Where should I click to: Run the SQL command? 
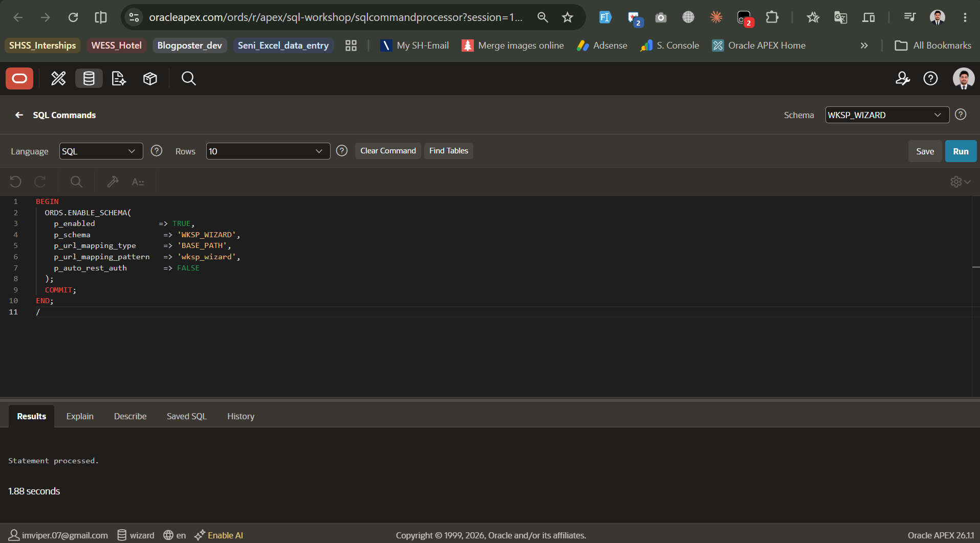click(961, 151)
